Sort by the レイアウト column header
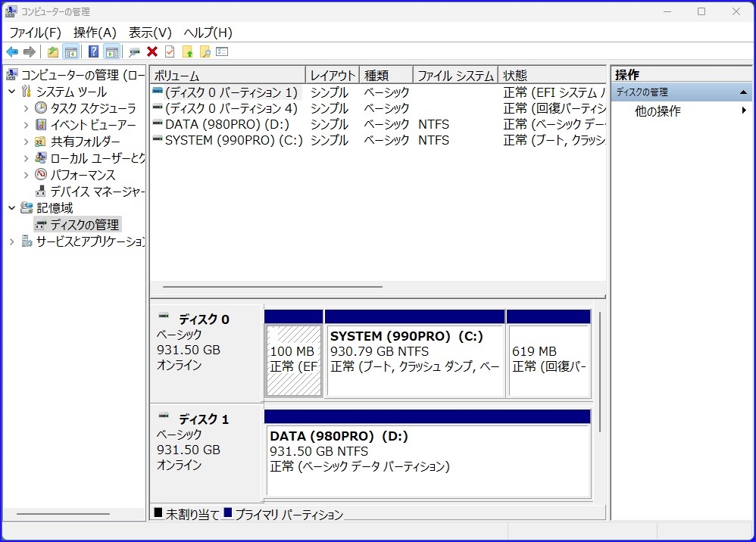The width and height of the screenshot is (756, 542). [x=333, y=76]
